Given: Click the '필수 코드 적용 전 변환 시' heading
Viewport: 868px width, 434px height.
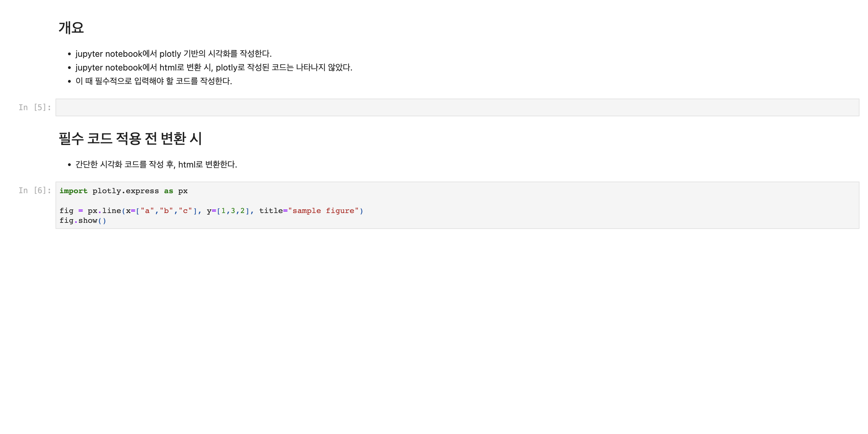Looking at the screenshot, I should [x=130, y=138].
